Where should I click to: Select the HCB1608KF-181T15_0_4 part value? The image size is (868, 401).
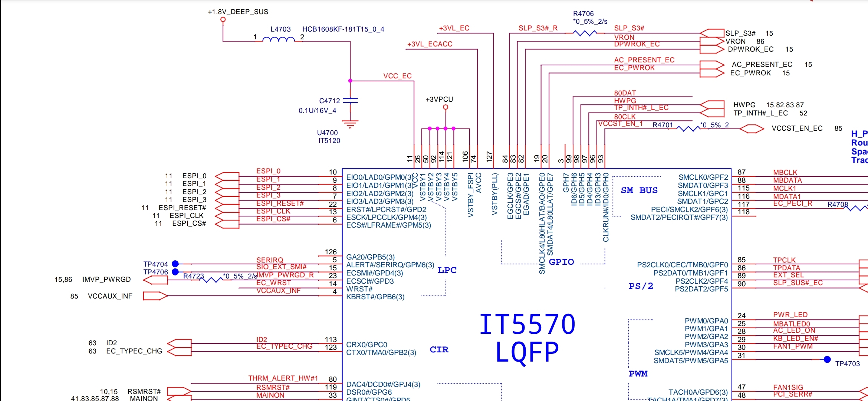pos(343,29)
